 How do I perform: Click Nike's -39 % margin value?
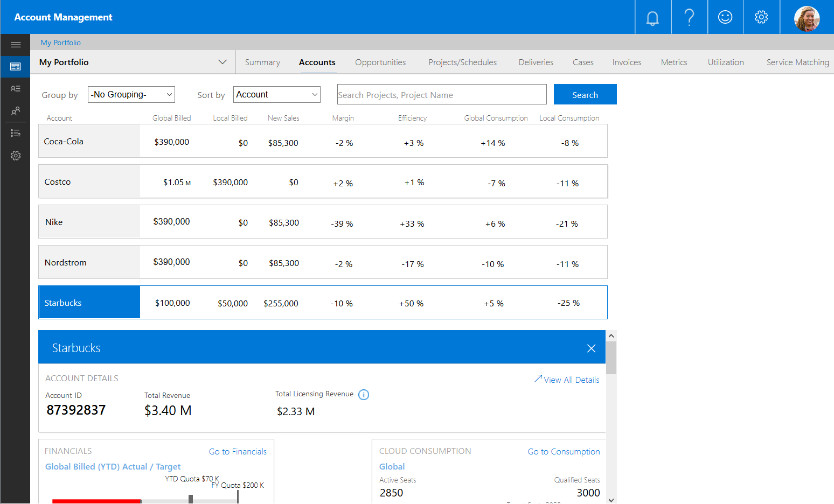point(342,224)
